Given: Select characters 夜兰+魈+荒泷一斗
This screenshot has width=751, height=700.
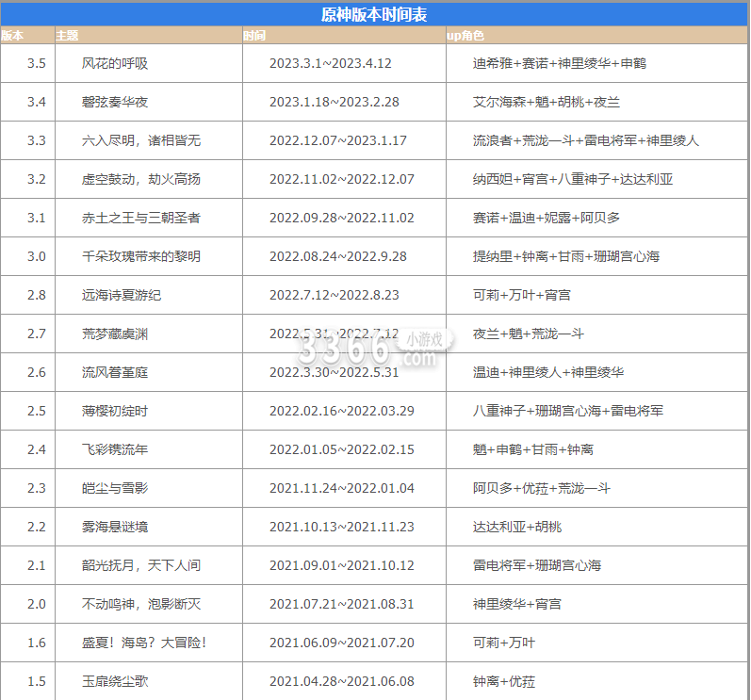Looking at the screenshot, I should pyautogui.click(x=529, y=334).
